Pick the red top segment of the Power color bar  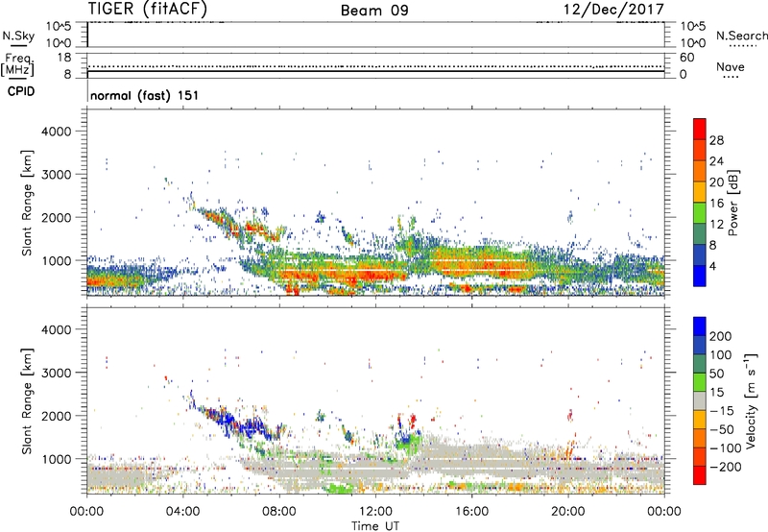(x=700, y=129)
